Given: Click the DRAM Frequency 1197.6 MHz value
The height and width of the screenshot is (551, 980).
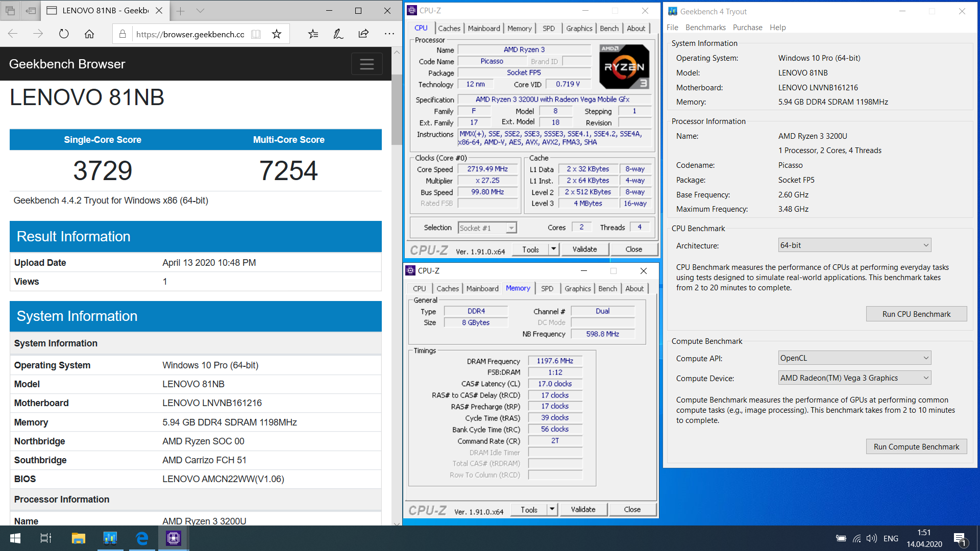Looking at the screenshot, I should click(x=555, y=361).
